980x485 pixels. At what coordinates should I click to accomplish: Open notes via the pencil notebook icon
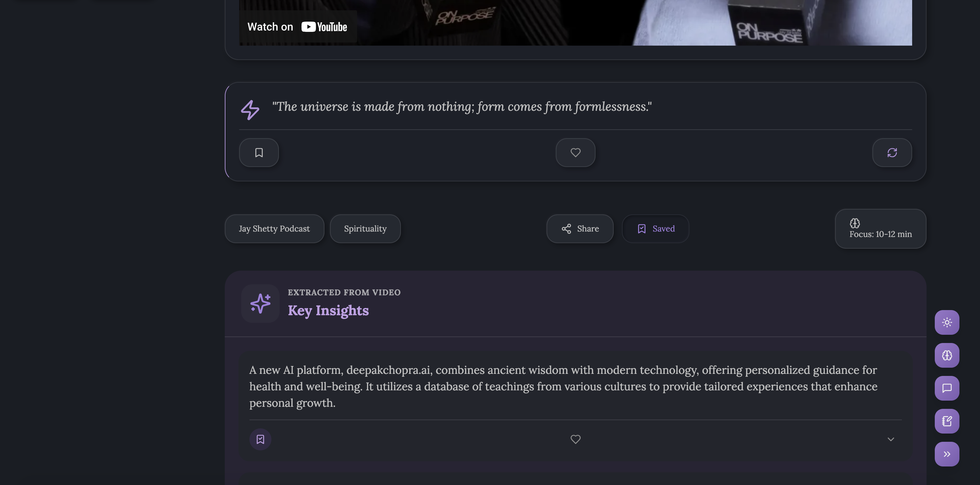tap(946, 421)
